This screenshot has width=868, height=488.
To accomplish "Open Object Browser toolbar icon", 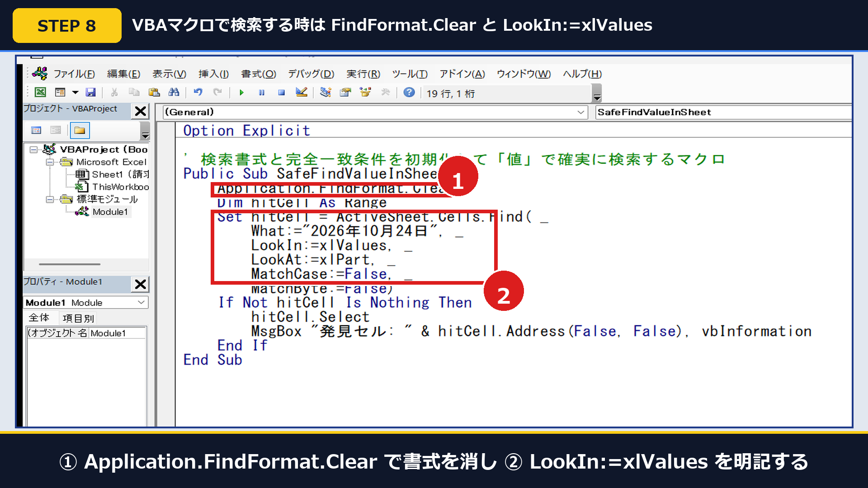I will (365, 93).
